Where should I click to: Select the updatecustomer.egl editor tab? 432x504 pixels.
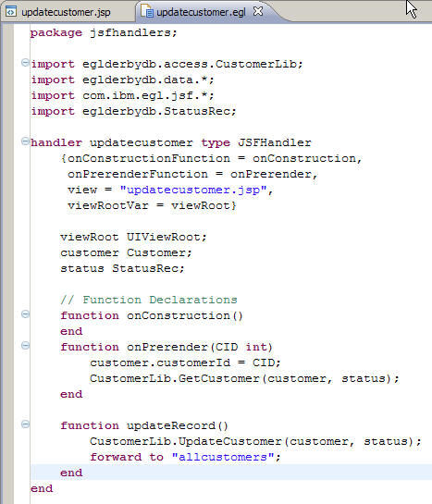click(x=201, y=12)
